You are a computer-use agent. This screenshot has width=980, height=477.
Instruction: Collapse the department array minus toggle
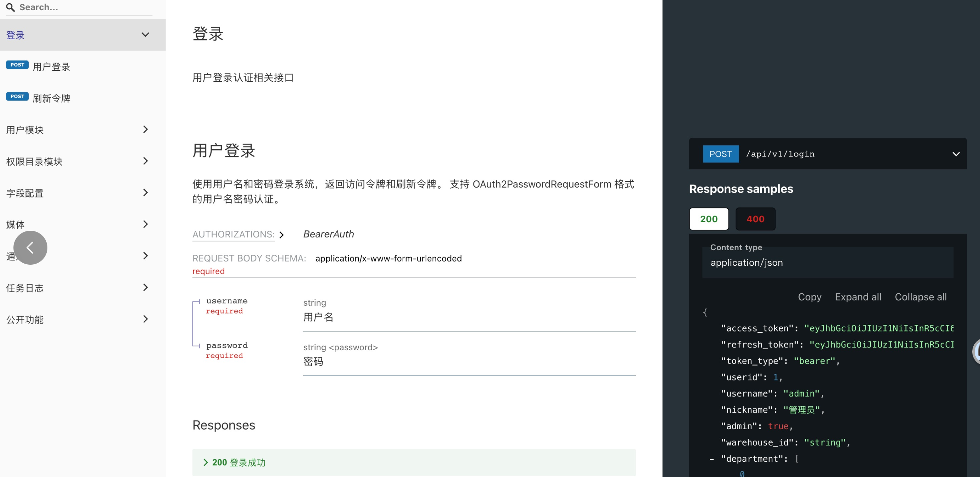pyautogui.click(x=711, y=459)
